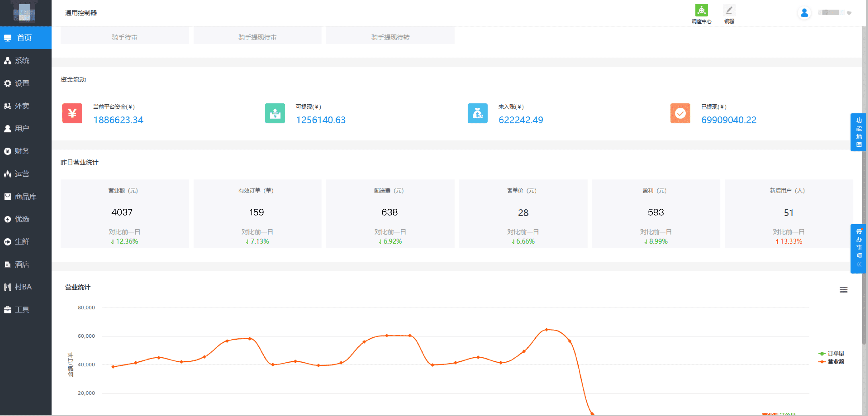Expand the username dropdown arrow
Screen dimensions: 868x416
pyautogui.click(x=849, y=13)
